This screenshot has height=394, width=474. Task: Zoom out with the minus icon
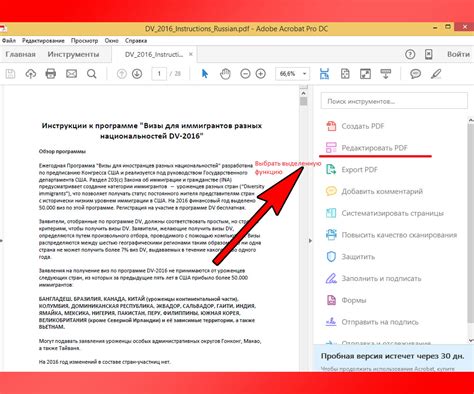point(245,74)
